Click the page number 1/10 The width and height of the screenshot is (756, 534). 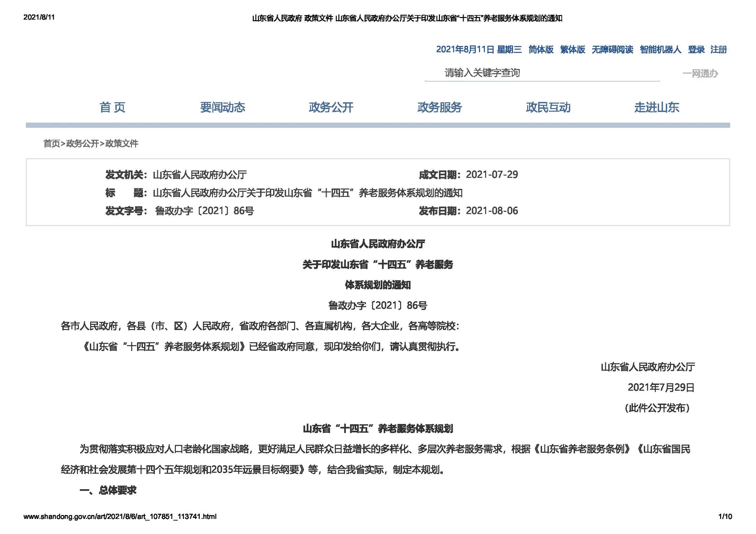point(725,517)
